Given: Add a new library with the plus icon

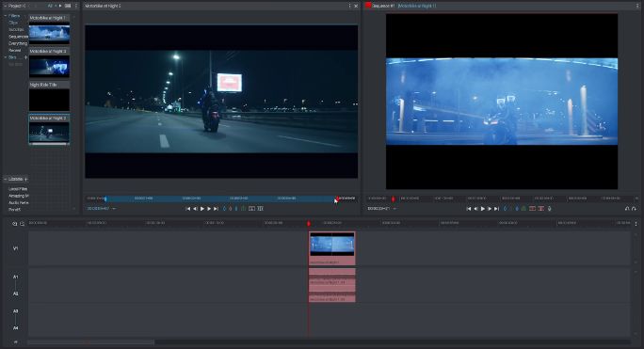Looking at the screenshot, I should 25,179.
